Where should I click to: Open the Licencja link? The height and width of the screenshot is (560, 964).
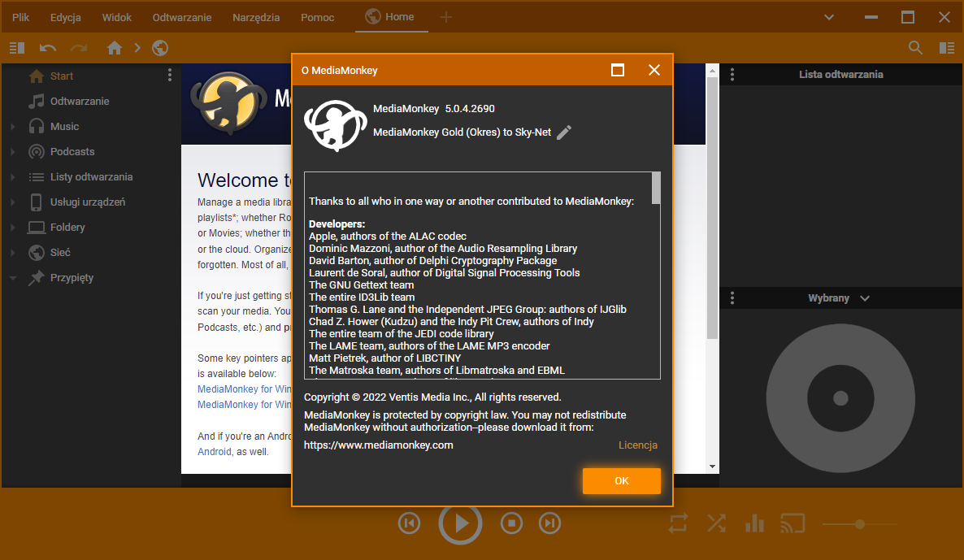pos(637,445)
